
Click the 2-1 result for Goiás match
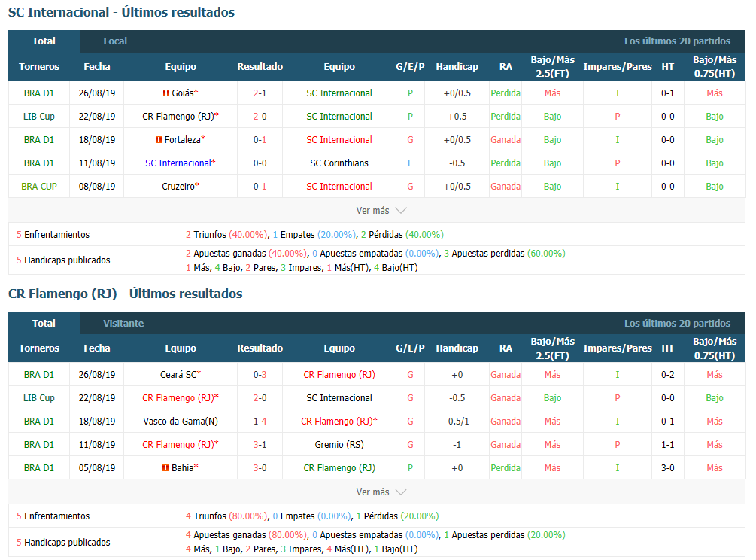pos(260,93)
